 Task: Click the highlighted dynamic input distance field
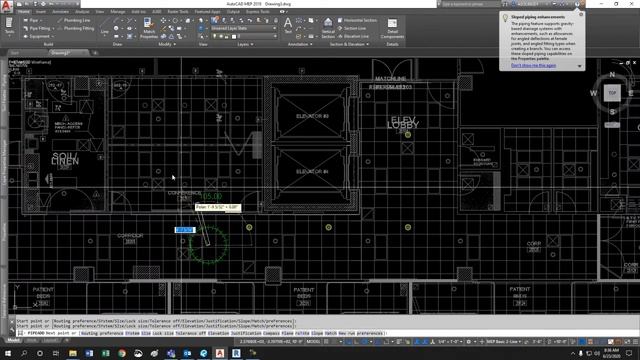point(185,230)
